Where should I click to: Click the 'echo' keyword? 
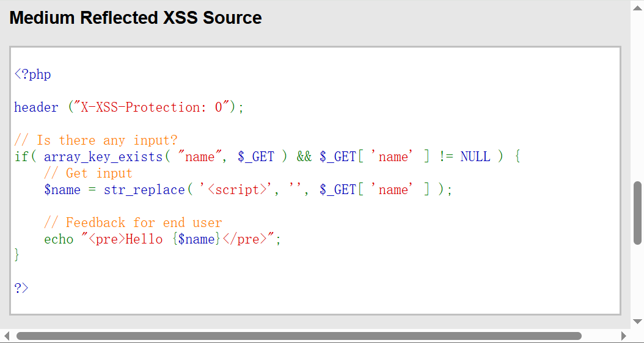59,239
